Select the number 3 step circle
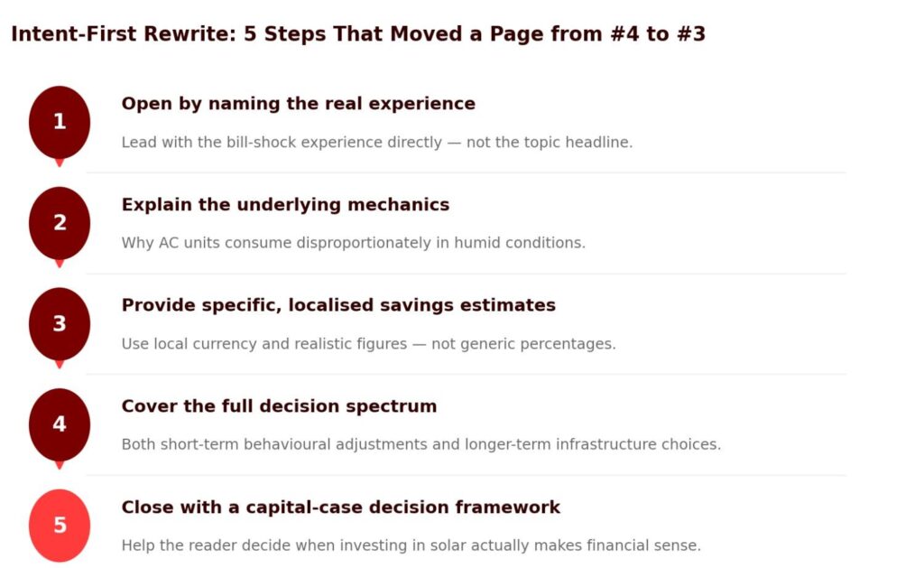The width and height of the screenshot is (924, 568). 60,324
